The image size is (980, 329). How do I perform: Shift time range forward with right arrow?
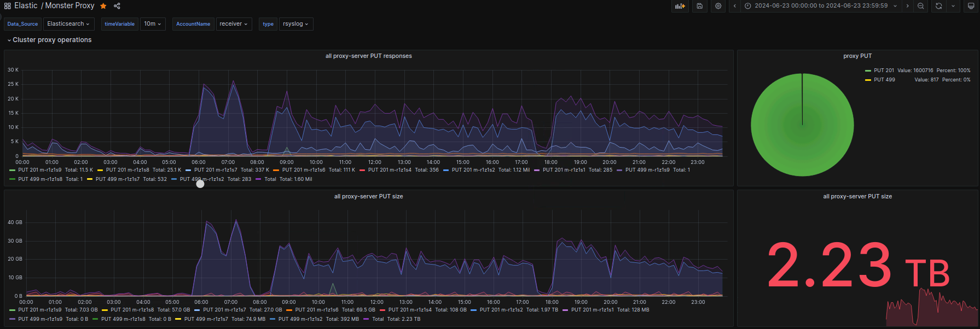pos(907,6)
